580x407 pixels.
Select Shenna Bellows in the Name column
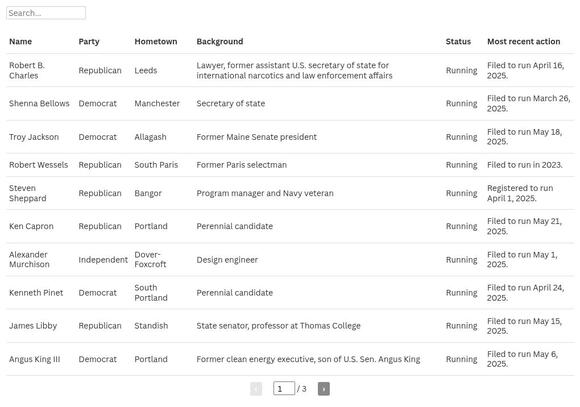39,103
